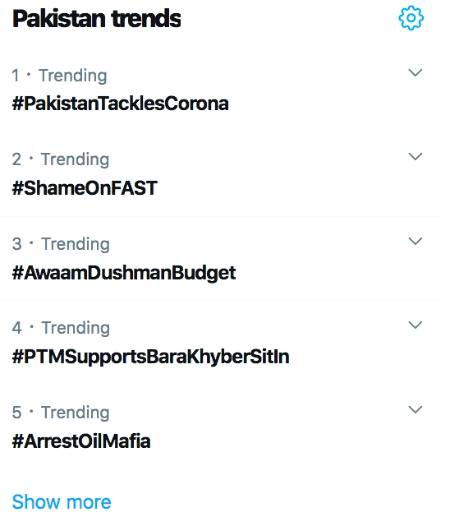The image size is (450, 526).
Task: Click the rank number 1
Action: (x=15, y=75)
